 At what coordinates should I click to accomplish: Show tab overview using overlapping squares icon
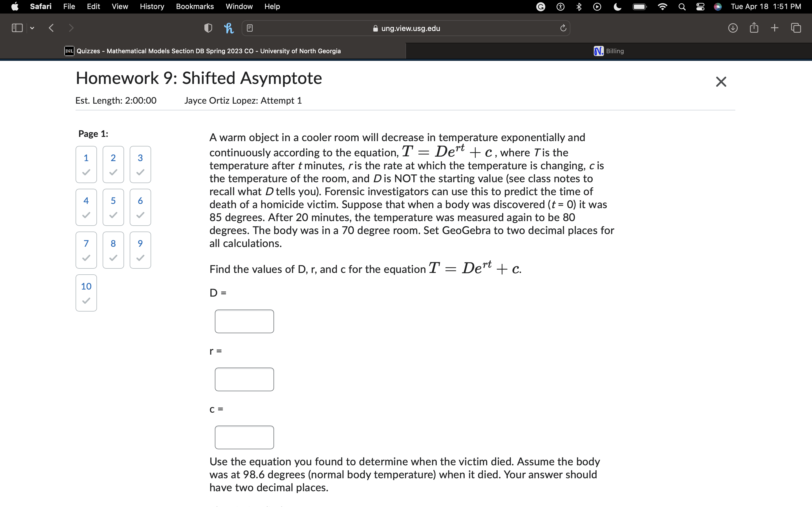796,28
